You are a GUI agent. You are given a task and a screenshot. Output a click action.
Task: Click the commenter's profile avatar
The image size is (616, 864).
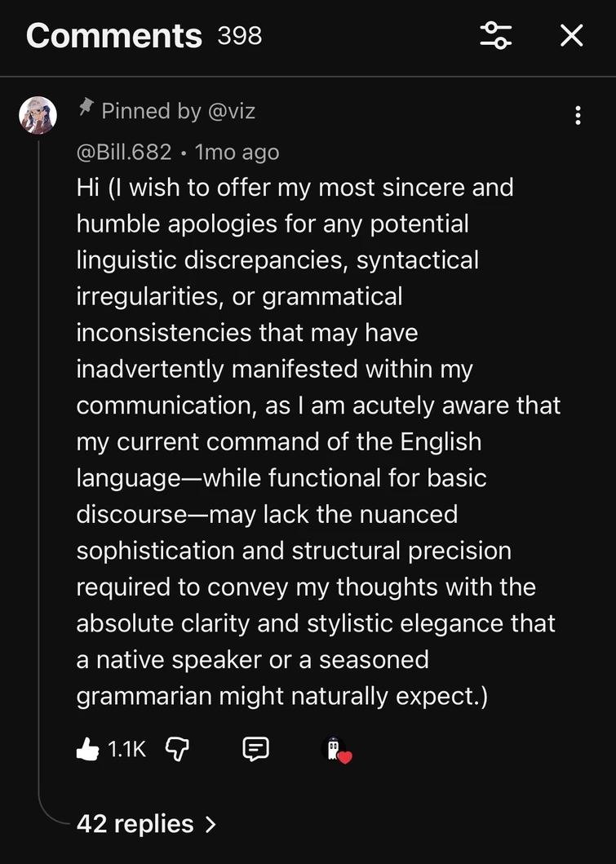(x=38, y=115)
